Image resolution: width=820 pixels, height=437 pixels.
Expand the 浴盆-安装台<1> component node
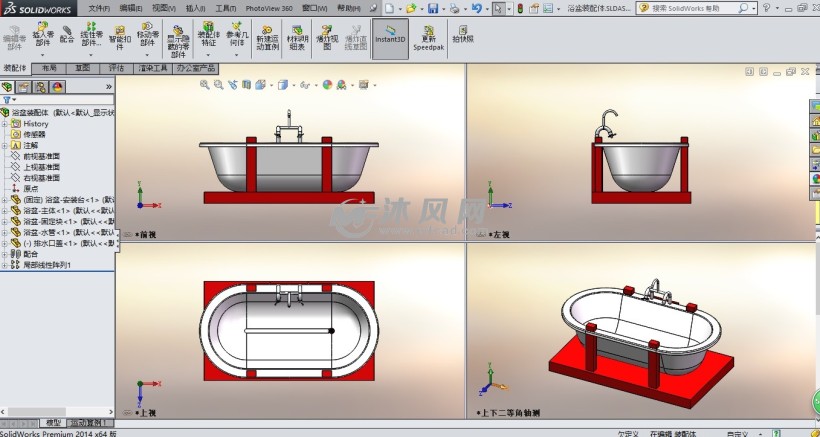point(5,200)
